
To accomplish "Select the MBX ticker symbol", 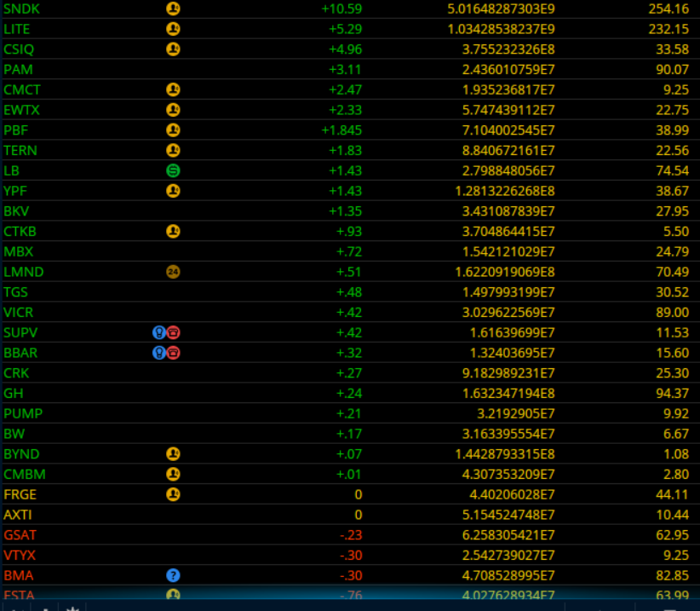I will click(18, 251).
